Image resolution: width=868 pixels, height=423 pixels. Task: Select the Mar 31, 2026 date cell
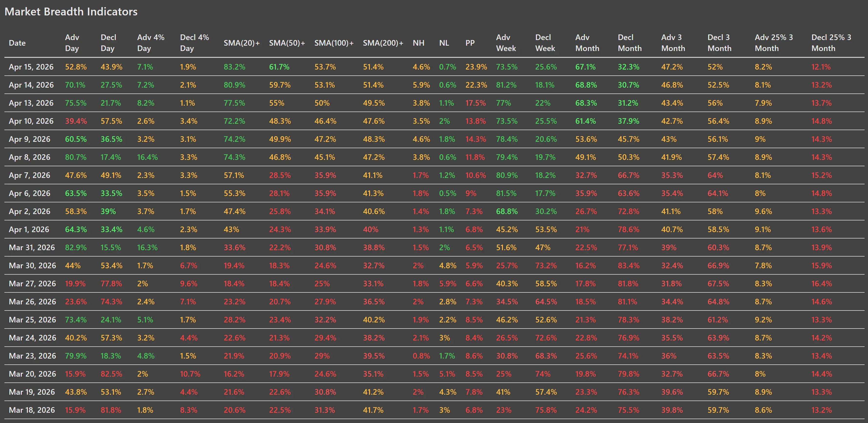32,247
